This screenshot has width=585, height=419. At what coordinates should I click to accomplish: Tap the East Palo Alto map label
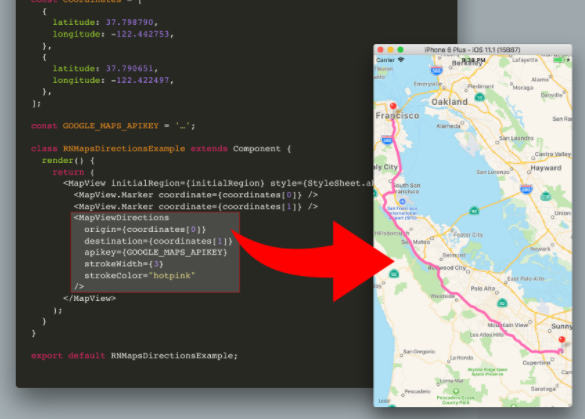[x=526, y=279]
